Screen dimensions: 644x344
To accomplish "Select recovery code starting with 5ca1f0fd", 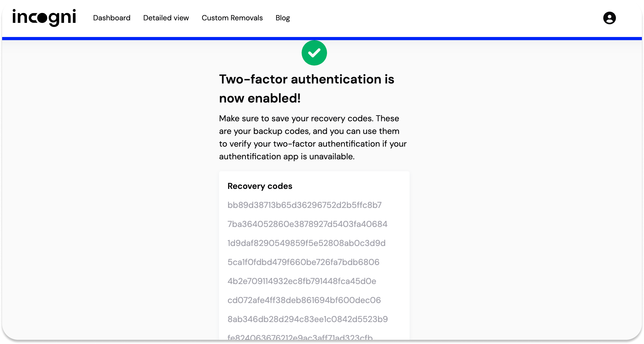I will (303, 262).
